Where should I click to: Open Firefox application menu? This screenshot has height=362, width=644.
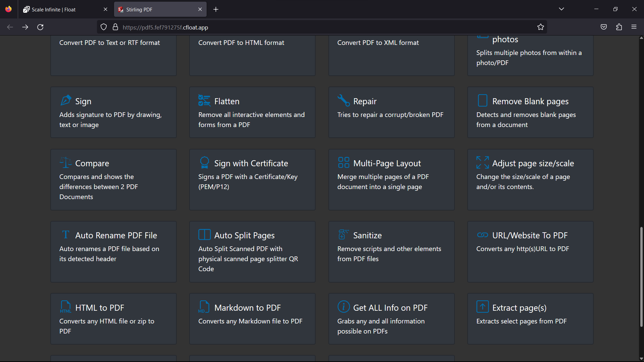(634, 27)
